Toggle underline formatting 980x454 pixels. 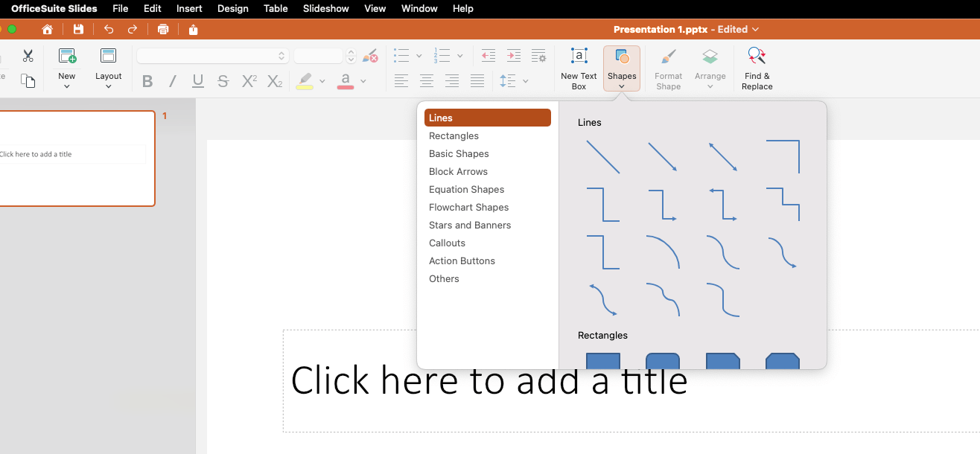197,81
